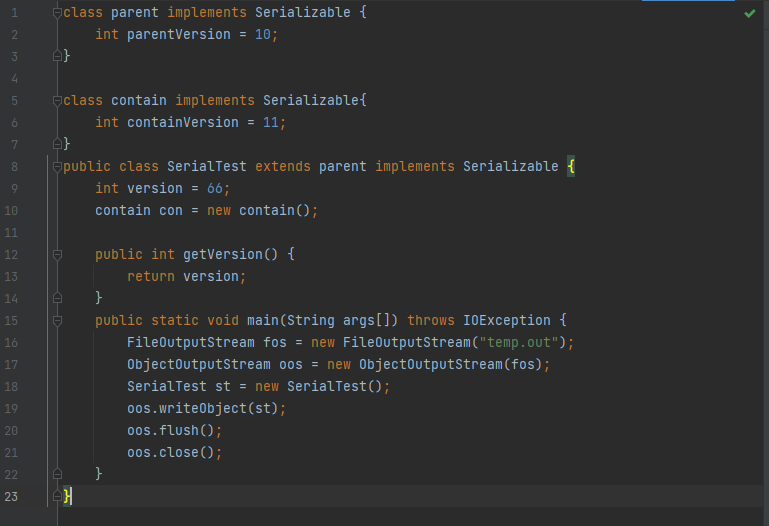This screenshot has height=526, width=769.
Task: Click the fold end marker on line 22
Action: coord(58,474)
